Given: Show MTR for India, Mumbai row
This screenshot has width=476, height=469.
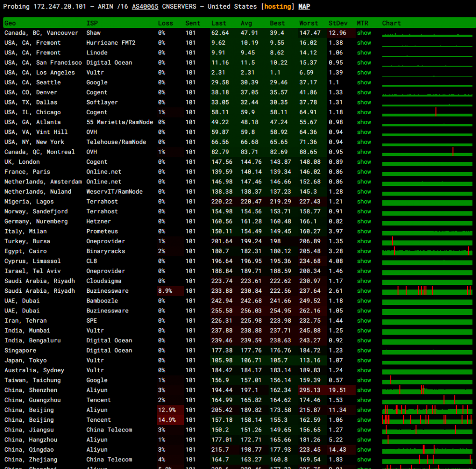Looking at the screenshot, I should coord(364,330).
